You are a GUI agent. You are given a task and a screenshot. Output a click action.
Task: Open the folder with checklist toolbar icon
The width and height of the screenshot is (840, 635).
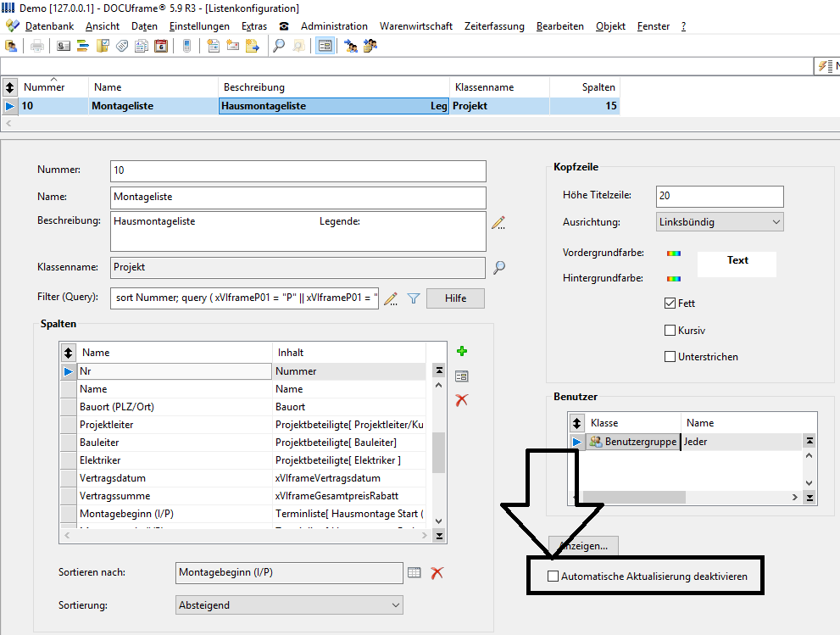tap(103, 46)
